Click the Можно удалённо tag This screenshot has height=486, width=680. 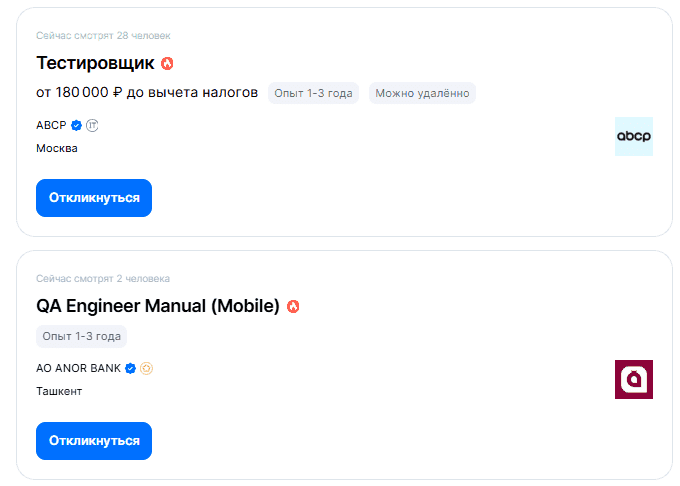click(422, 93)
